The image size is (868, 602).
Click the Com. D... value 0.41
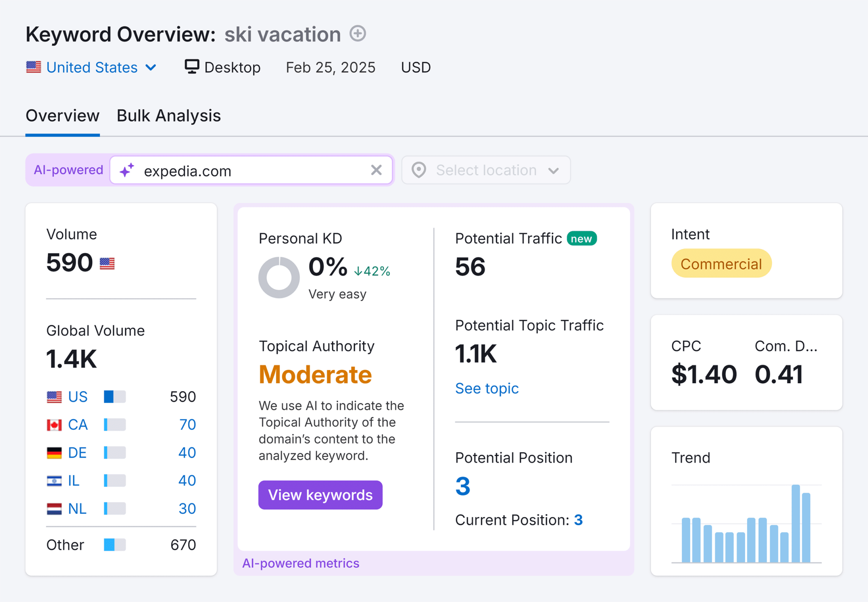[779, 374]
